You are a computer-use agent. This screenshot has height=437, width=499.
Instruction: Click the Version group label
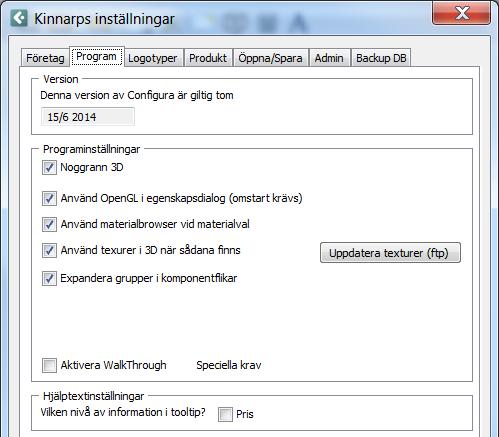61,79
